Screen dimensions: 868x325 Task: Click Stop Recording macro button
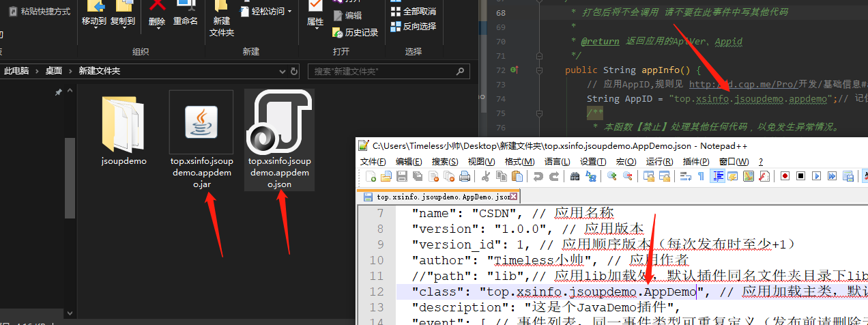click(800, 176)
